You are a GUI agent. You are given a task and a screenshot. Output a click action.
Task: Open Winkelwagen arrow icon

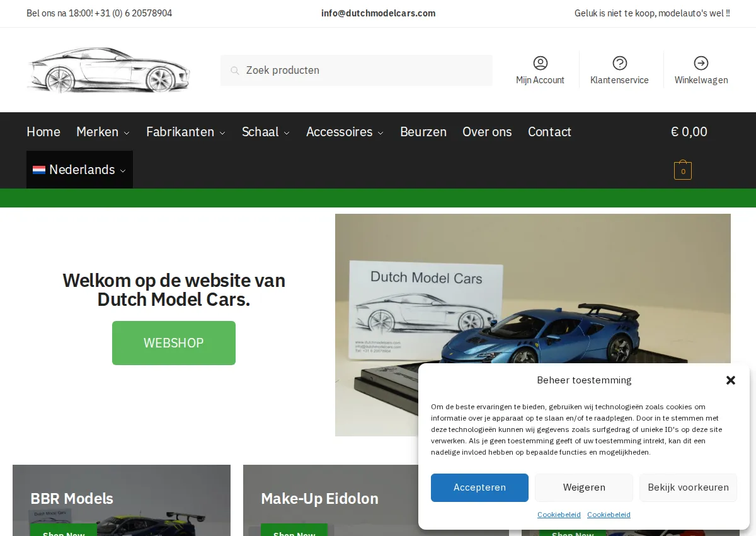click(701, 63)
